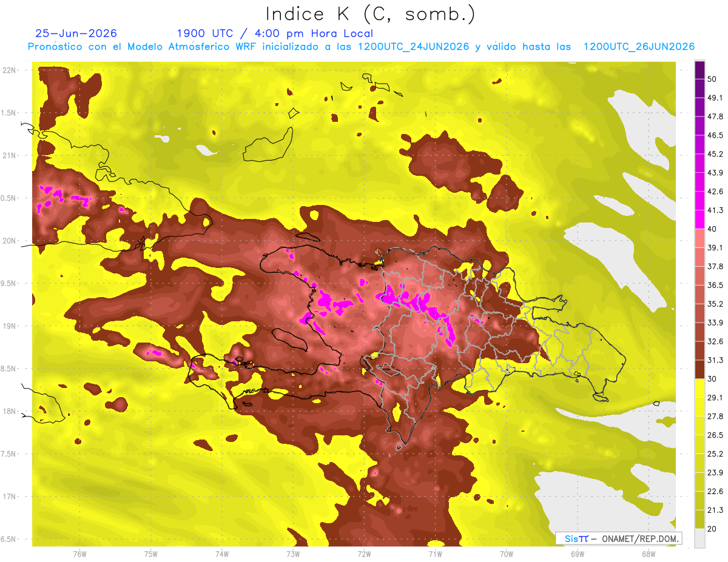Click the '22N' latitude label
The width and height of the screenshot is (728, 562).
point(10,70)
